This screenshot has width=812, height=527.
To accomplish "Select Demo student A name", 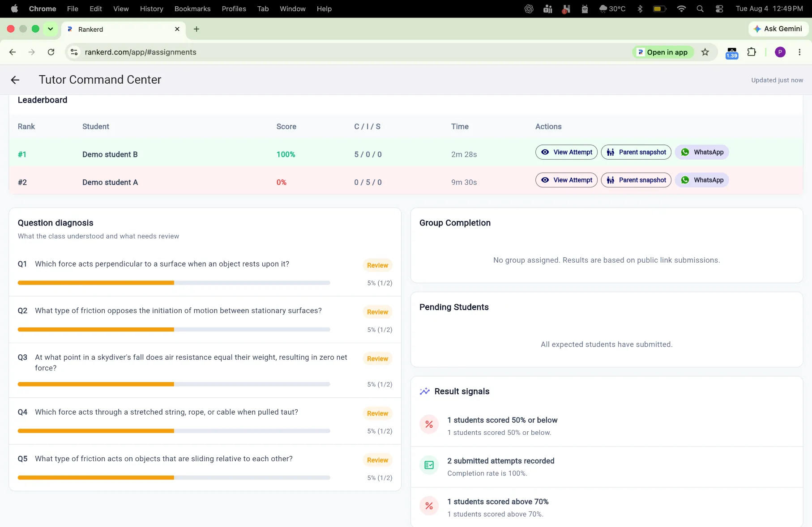I will click(110, 182).
